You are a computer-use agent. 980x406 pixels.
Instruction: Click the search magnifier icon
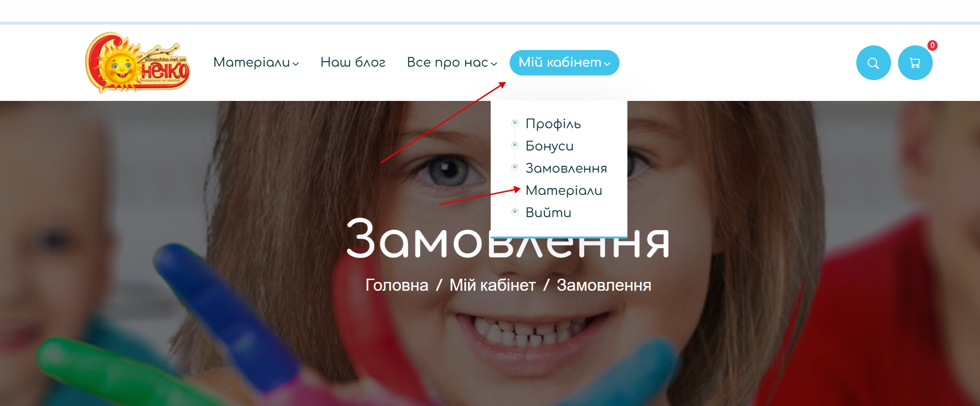click(x=873, y=63)
